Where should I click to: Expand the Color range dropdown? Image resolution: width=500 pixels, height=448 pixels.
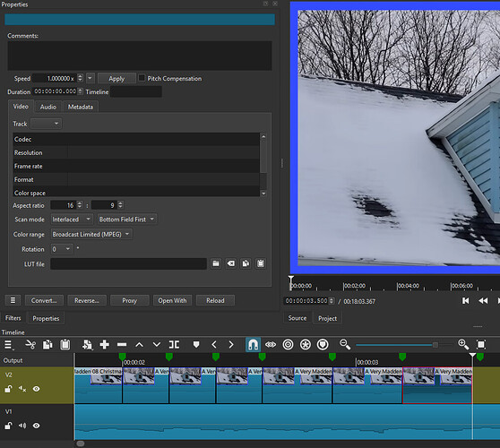coord(91,235)
